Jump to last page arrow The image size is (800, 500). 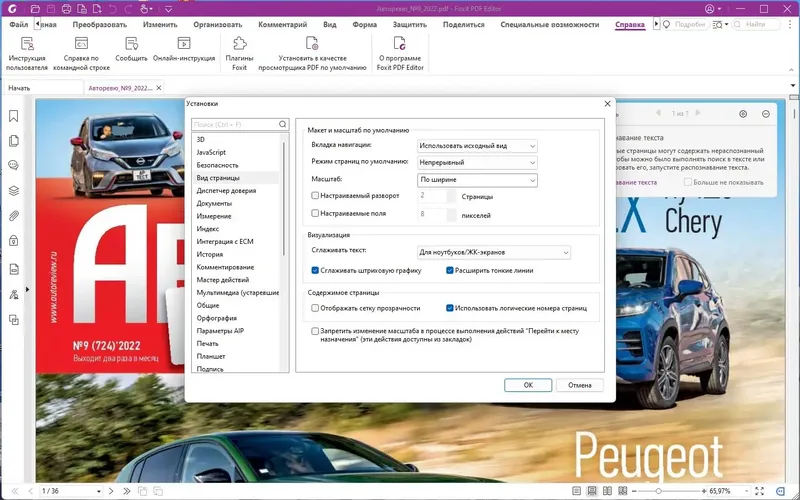(127, 491)
